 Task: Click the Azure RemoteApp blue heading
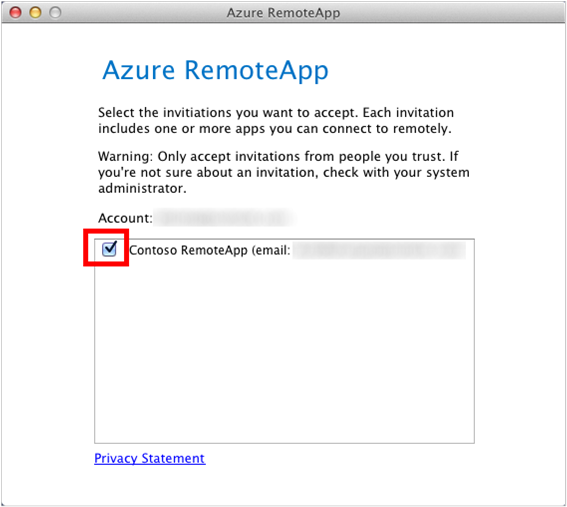pyautogui.click(x=216, y=70)
